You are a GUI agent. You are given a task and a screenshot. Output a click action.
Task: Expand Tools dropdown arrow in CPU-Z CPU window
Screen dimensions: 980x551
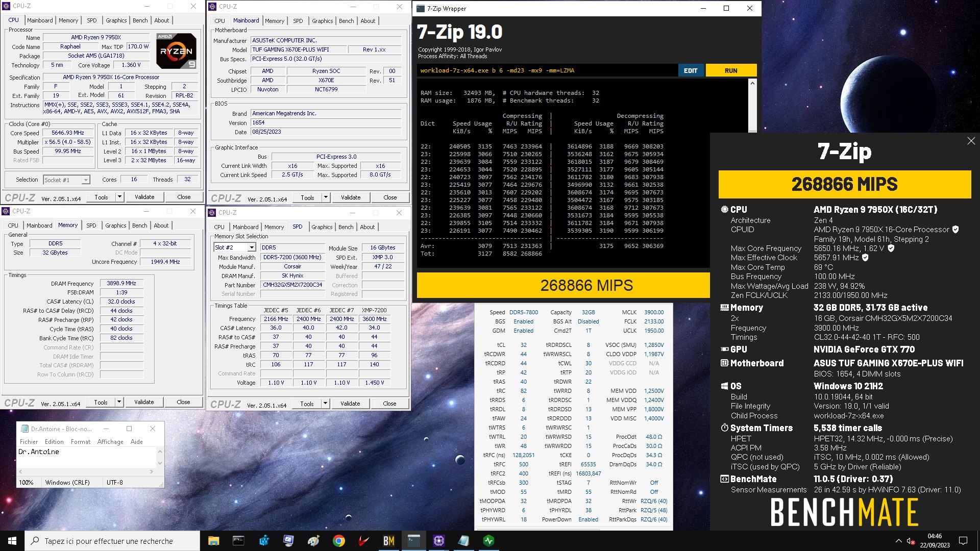point(119,197)
